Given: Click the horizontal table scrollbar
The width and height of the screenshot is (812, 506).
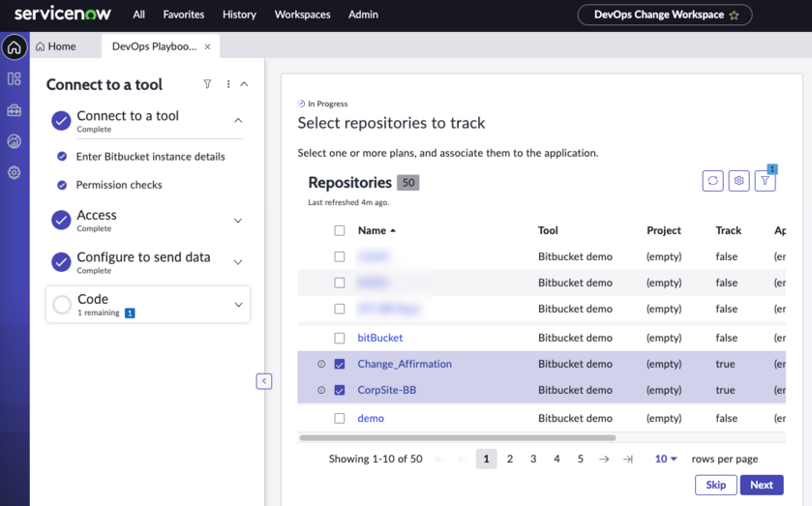Looking at the screenshot, I should [x=458, y=437].
